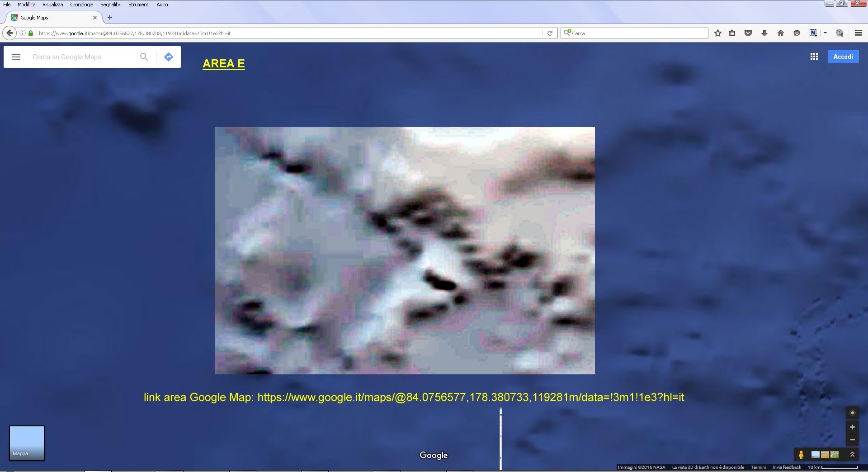
Task: Click the search magnifier in Maps
Action: 144,57
